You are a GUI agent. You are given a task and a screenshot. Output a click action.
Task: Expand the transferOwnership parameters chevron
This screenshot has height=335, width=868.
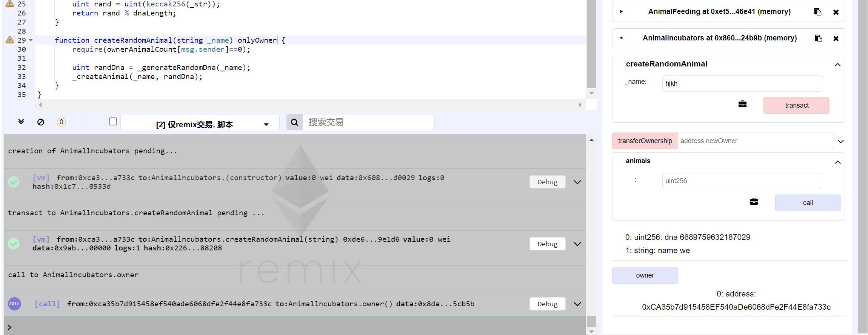[840, 141]
